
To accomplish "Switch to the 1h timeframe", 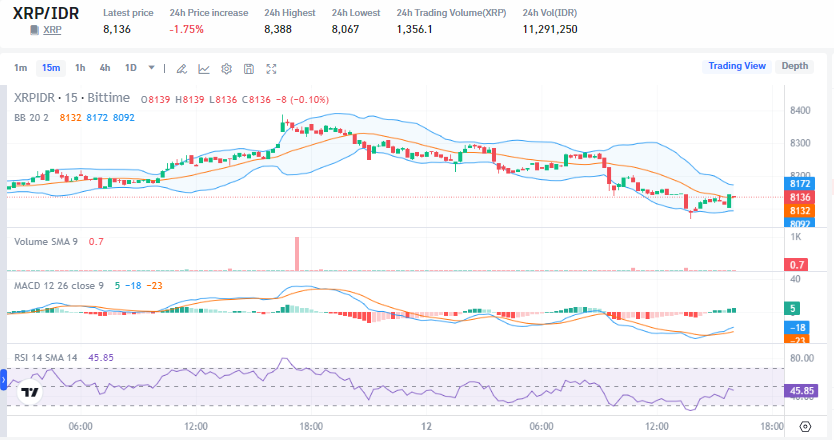I will 80,68.
